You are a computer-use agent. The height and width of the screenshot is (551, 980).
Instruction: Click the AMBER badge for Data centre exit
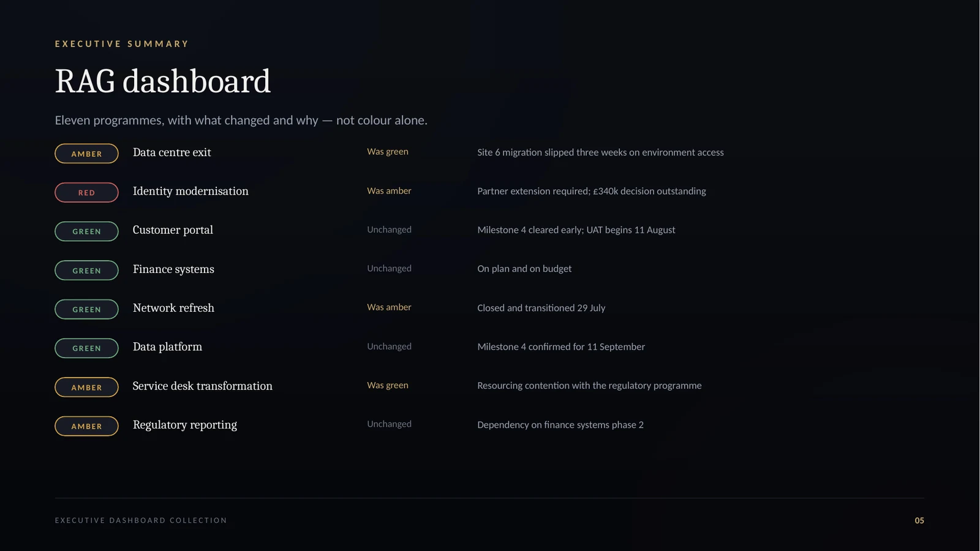[86, 154]
